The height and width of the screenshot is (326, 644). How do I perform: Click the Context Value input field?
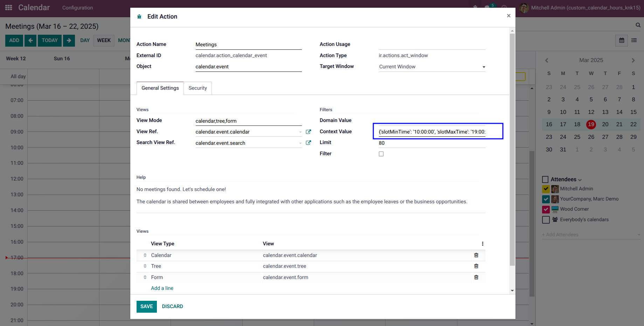(x=432, y=132)
